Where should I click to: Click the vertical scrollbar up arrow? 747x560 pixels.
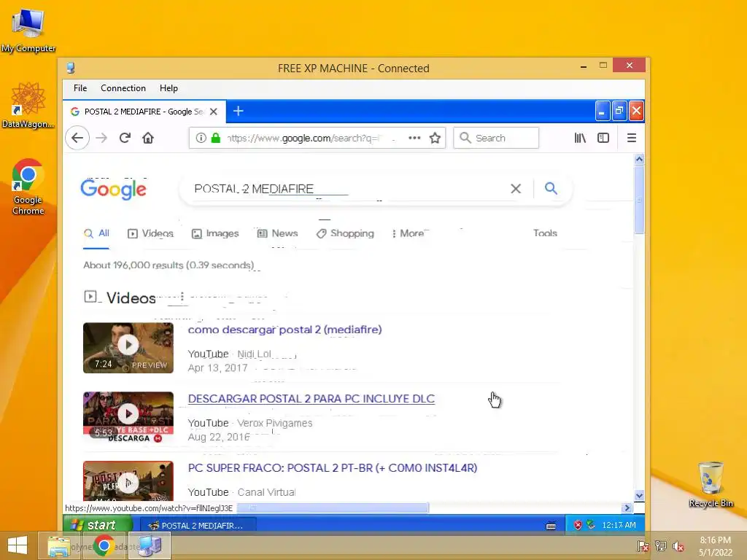click(x=639, y=160)
